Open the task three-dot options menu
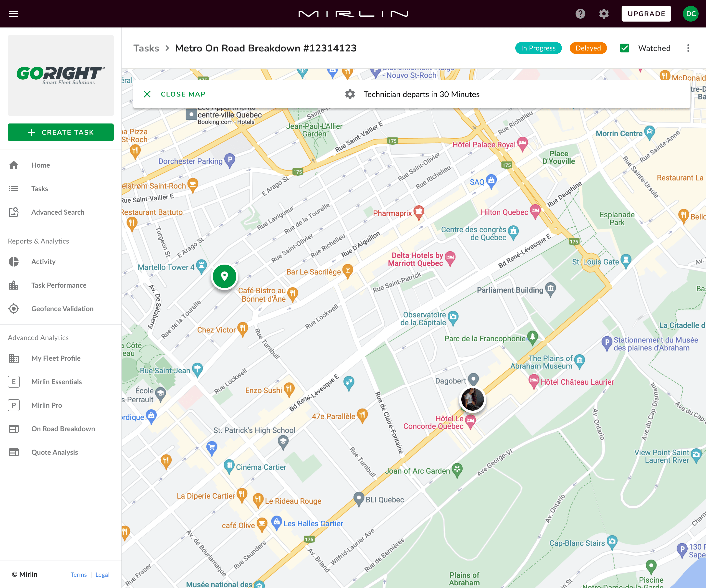 point(688,48)
